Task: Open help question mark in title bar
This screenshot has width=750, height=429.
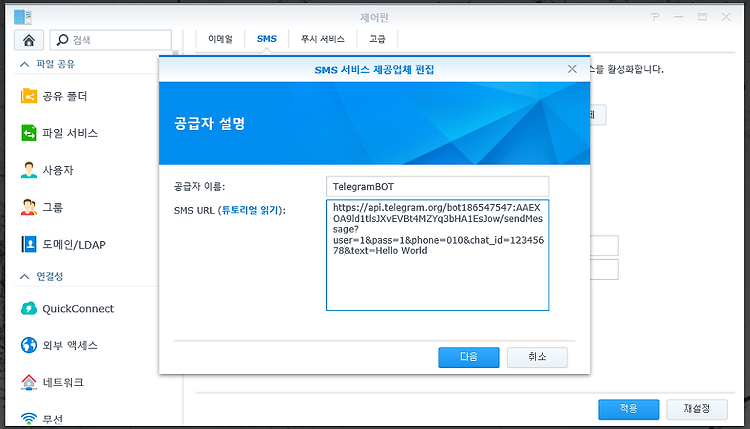Action: point(655,17)
